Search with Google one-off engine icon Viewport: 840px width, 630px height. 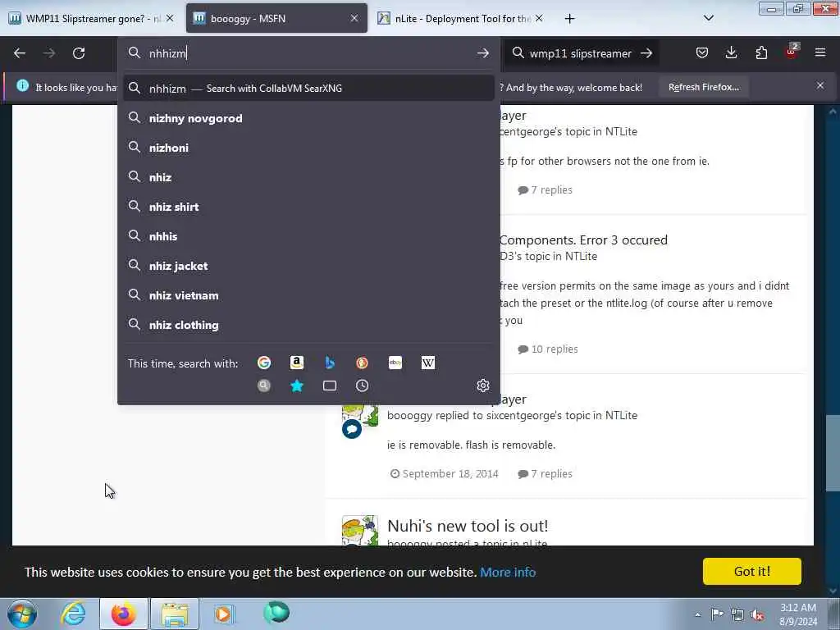(264, 363)
